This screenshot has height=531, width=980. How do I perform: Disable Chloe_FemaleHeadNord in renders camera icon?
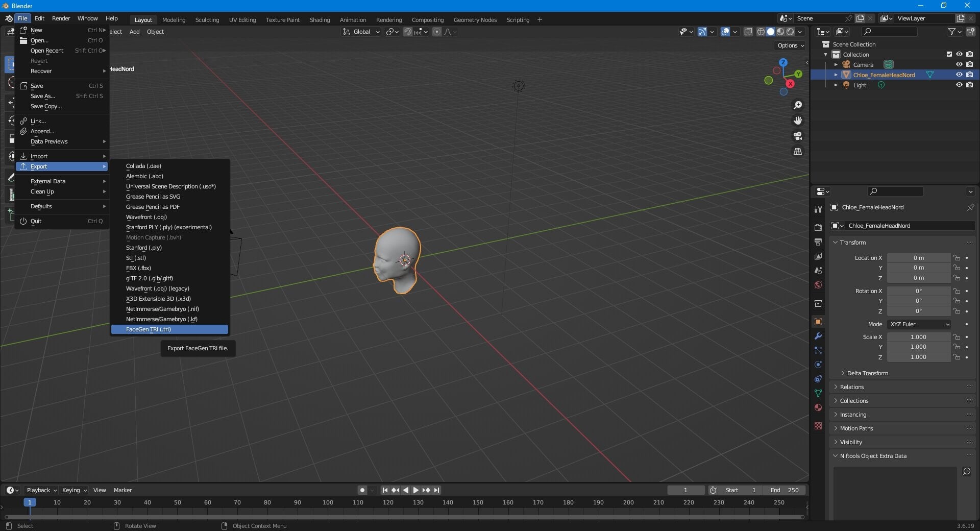pos(969,75)
